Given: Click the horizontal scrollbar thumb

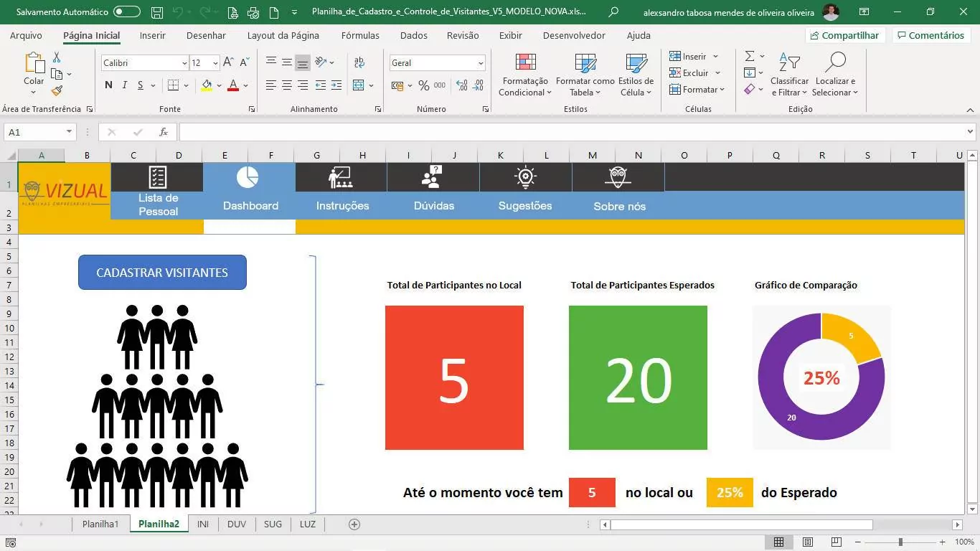Looking at the screenshot, I should (741, 524).
